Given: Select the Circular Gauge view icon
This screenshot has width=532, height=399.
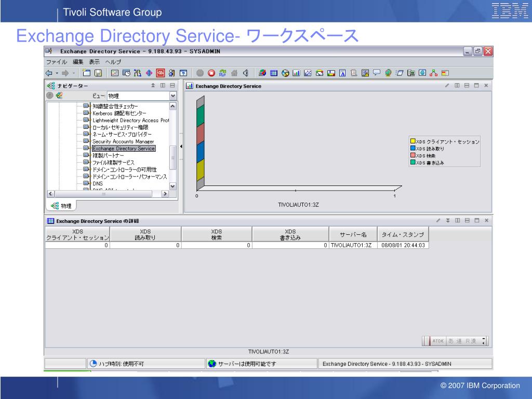Looking at the screenshot, I should click(x=320, y=73).
